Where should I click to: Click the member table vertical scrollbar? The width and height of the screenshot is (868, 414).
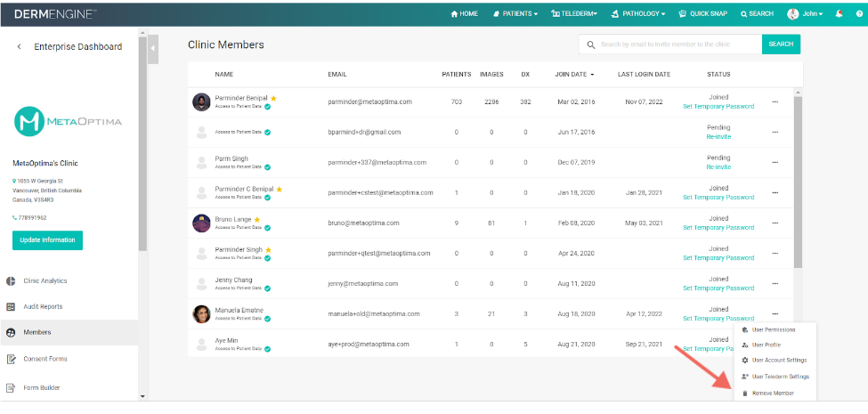pyautogui.click(x=798, y=183)
